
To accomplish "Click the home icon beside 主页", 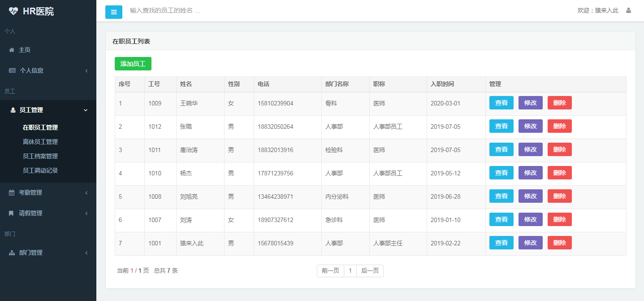I will pyautogui.click(x=12, y=50).
